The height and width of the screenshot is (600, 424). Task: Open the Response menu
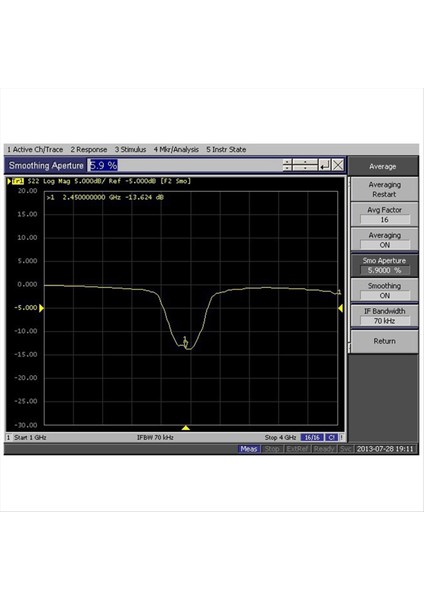coord(89,150)
